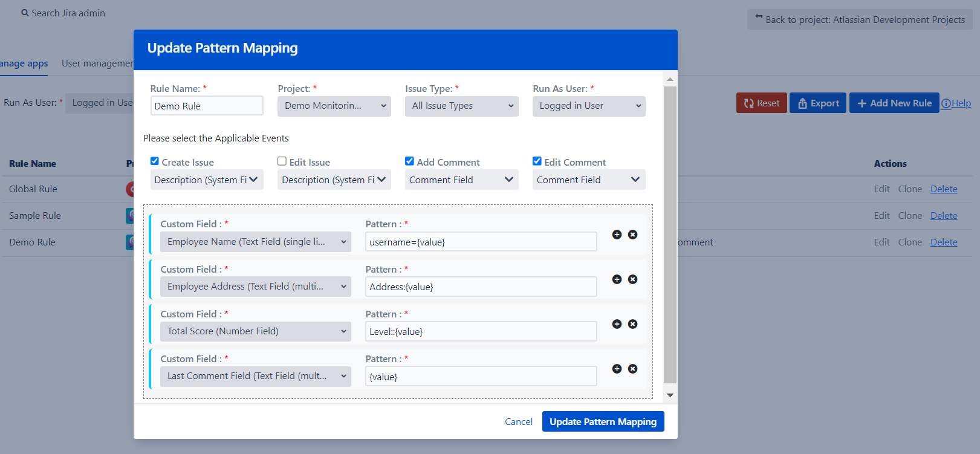Open Create Issue field dropdown
980x454 pixels.
click(207, 180)
